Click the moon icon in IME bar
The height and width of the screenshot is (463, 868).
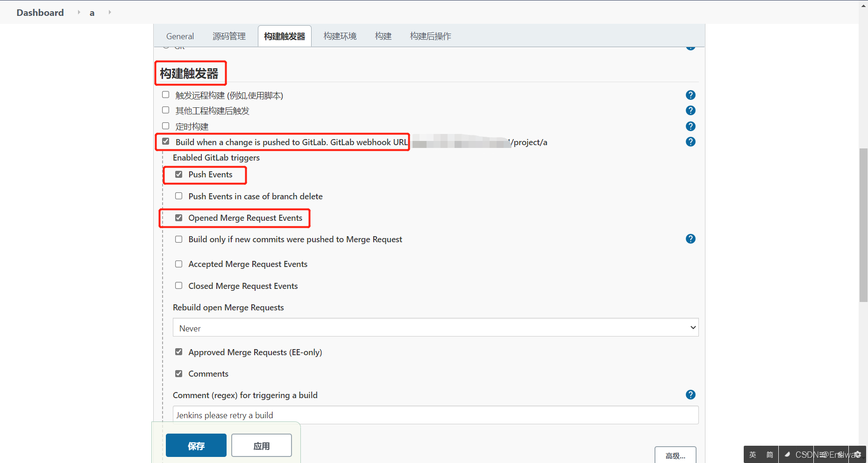[787, 455]
